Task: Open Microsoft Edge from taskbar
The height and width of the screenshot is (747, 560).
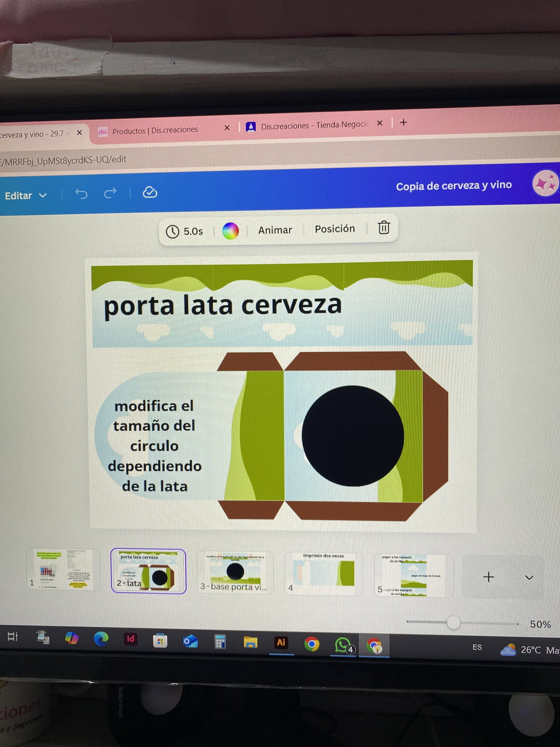Action: (101, 639)
